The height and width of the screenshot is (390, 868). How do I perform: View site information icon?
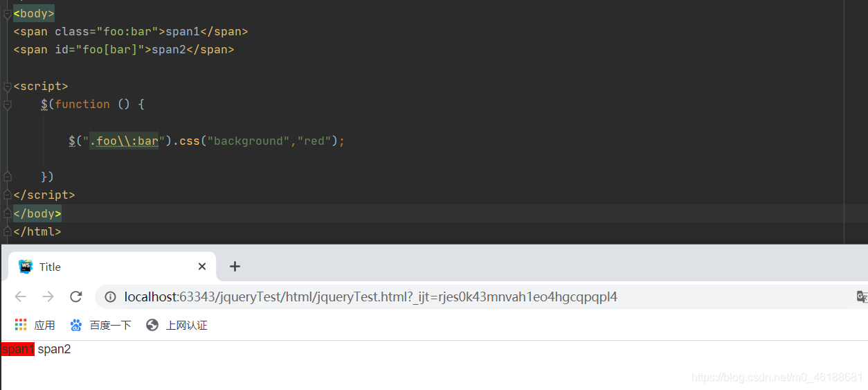[110, 297]
